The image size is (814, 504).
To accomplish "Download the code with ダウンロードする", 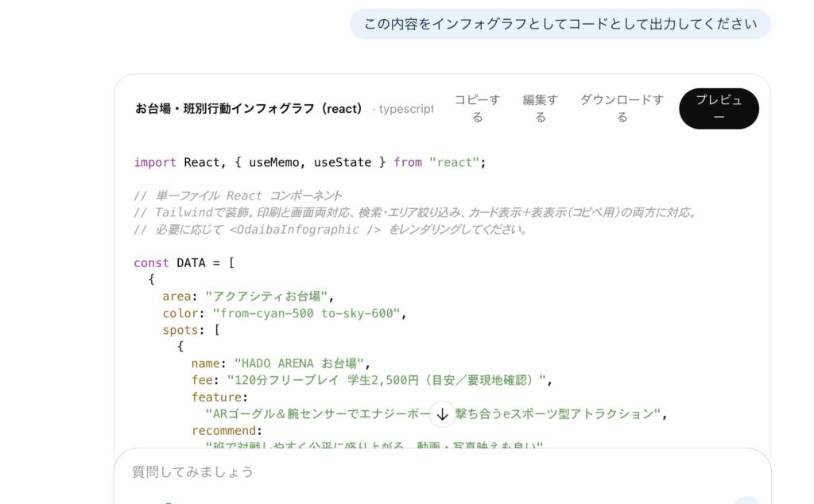I will pyautogui.click(x=622, y=108).
